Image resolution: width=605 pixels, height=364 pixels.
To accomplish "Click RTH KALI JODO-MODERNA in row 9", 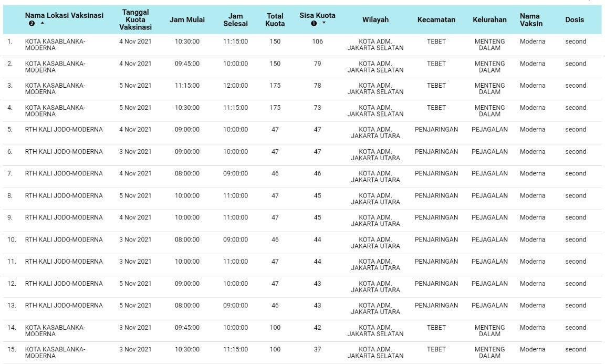I will [x=64, y=217].
